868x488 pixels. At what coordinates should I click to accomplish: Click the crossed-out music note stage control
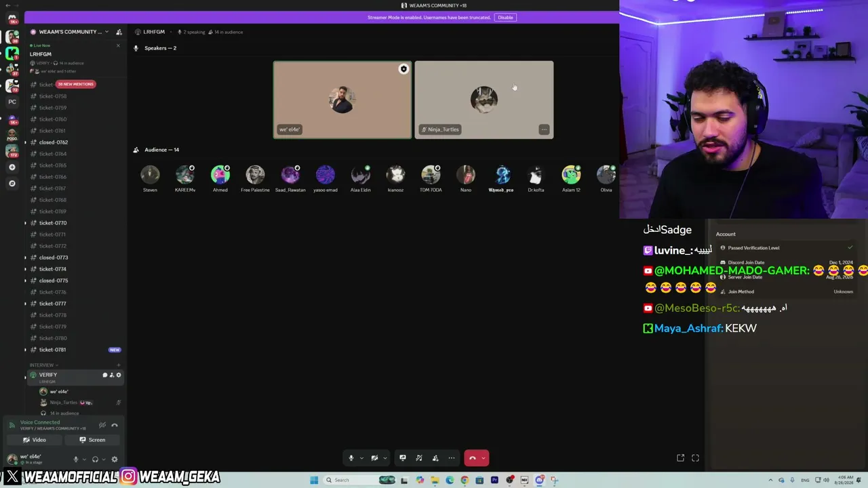419,458
